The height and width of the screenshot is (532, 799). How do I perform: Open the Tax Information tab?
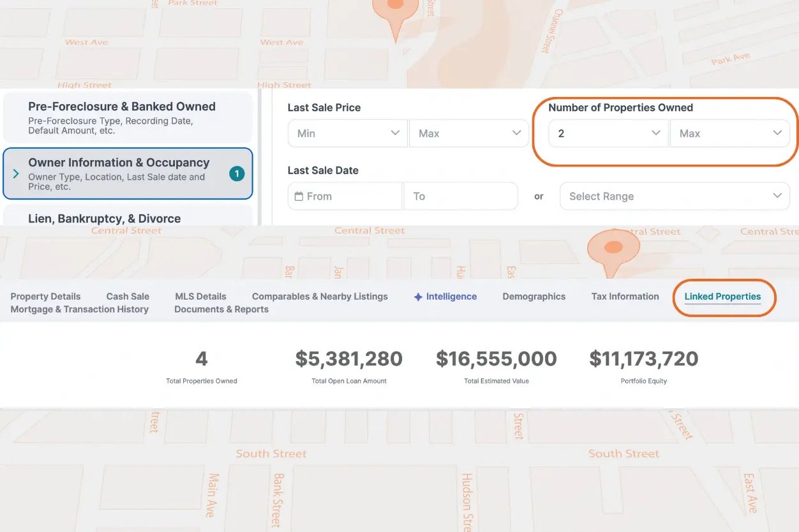pos(625,296)
